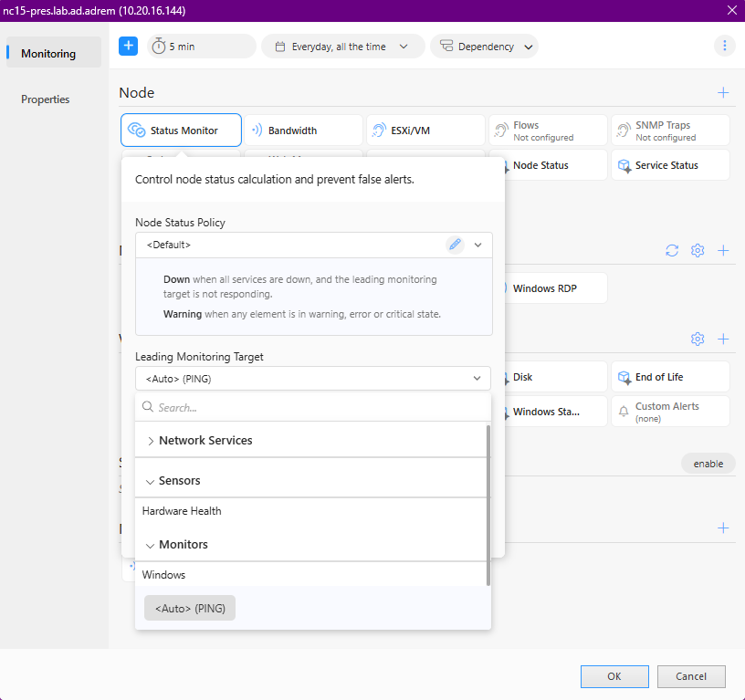Open the Bandwidth monitor tile
745x700 pixels.
tap(303, 131)
